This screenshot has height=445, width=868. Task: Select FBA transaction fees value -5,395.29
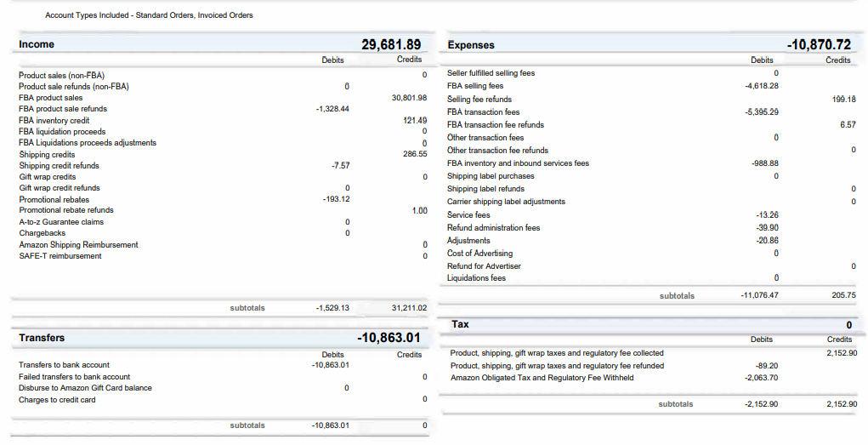[762, 112]
